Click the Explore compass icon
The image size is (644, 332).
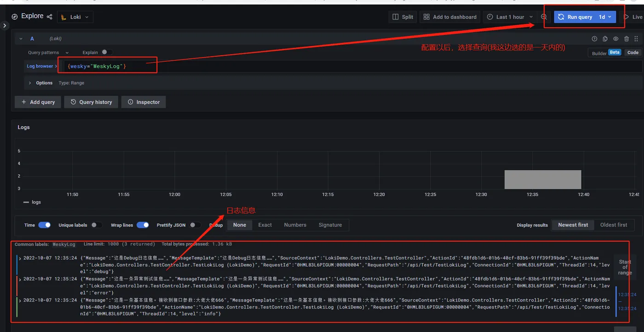[x=15, y=17]
